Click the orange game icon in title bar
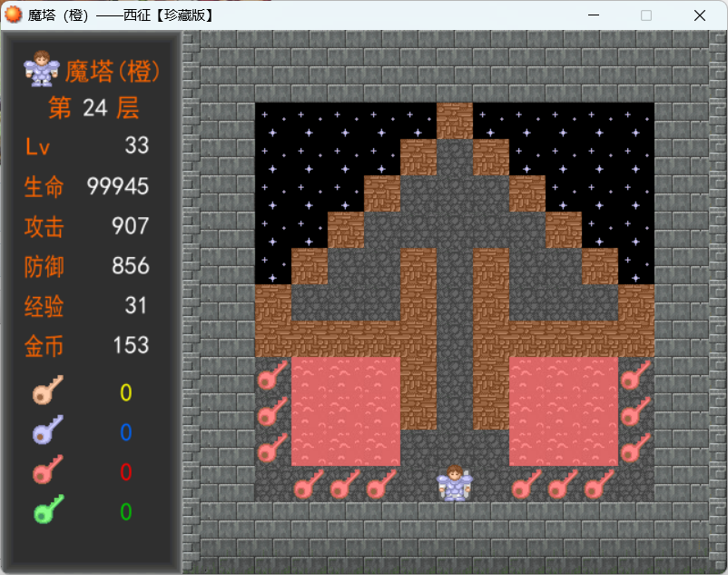Viewport: 728px width, 575px height. [13, 15]
